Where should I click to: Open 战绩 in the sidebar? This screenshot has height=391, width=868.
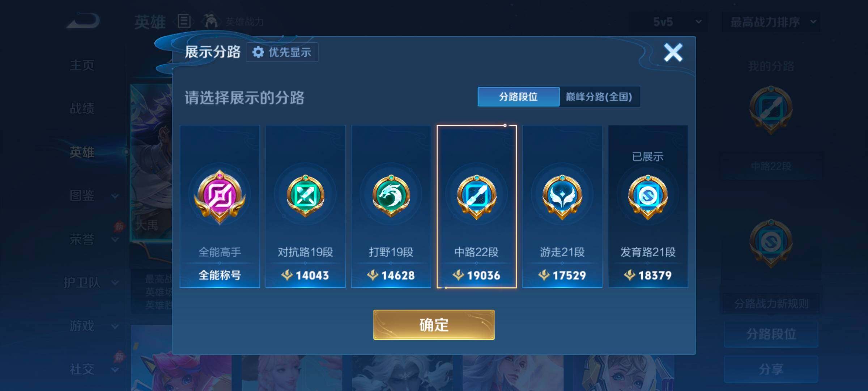coord(82,108)
